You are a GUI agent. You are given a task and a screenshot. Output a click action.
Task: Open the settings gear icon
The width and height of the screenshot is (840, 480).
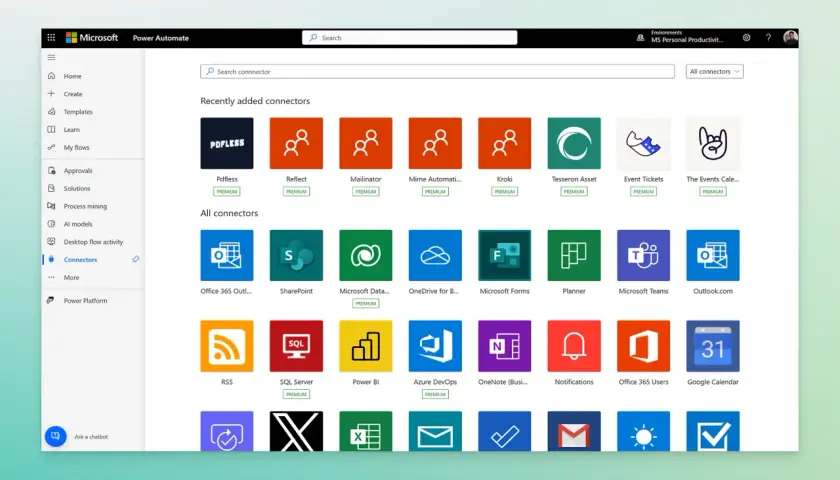point(746,38)
